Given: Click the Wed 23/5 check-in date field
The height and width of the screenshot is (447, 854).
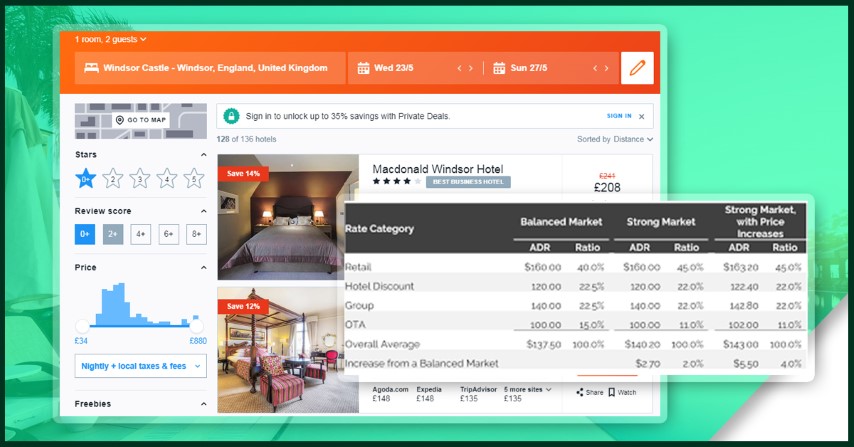Looking at the screenshot, I should click(415, 68).
